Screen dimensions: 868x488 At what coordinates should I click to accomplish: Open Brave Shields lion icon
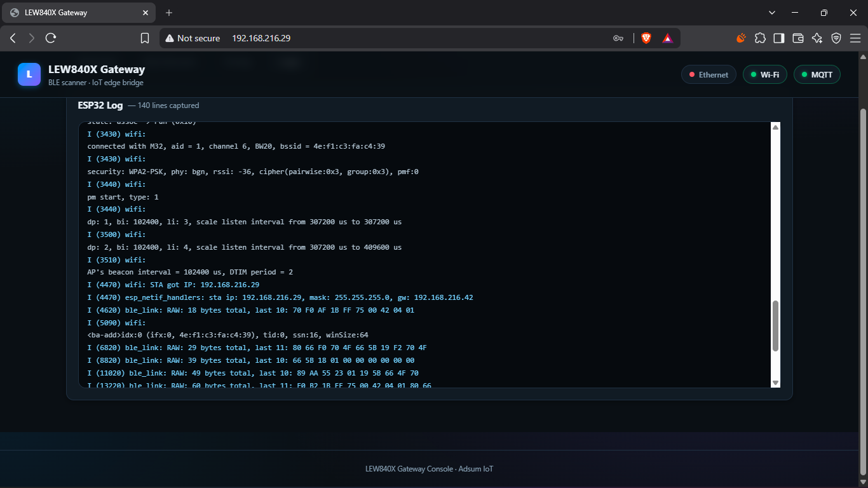coord(646,38)
